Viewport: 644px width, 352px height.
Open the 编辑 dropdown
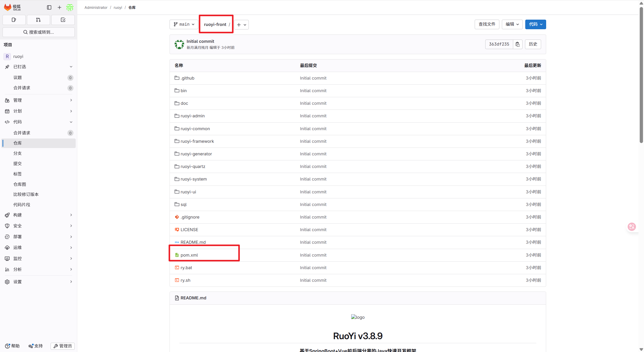pos(512,24)
